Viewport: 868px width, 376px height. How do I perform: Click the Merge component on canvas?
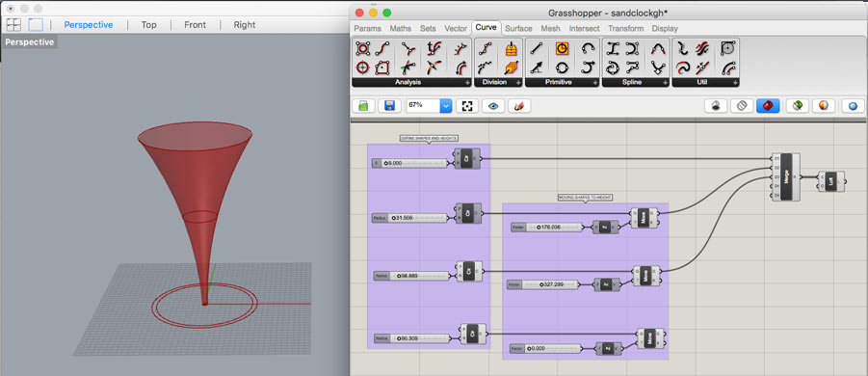[785, 176]
